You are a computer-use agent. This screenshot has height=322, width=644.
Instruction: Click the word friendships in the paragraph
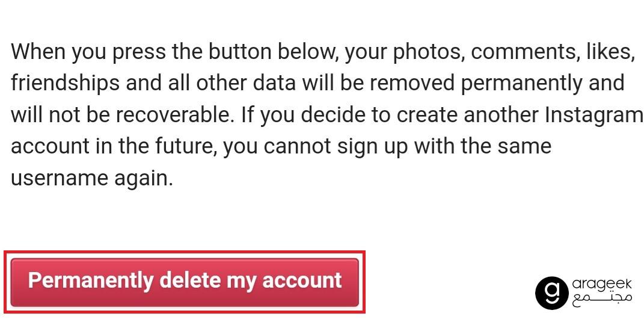point(66,84)
